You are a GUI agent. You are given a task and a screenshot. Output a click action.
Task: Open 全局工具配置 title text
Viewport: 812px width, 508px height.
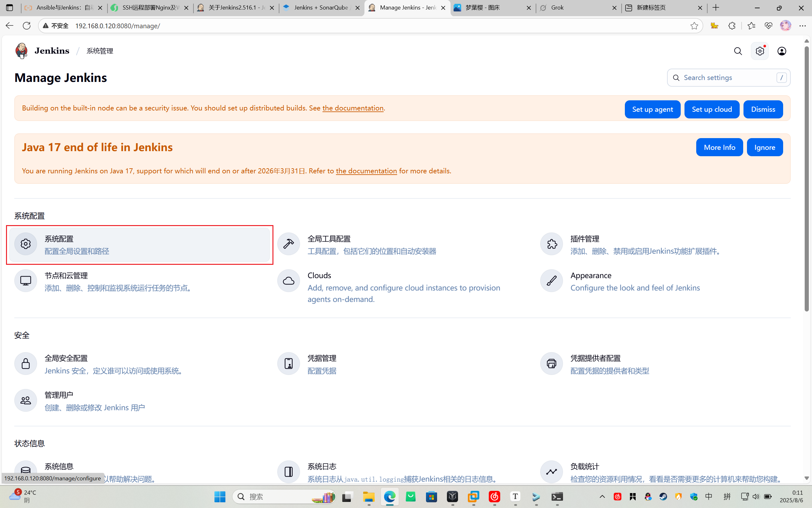[x=329, y=239]
